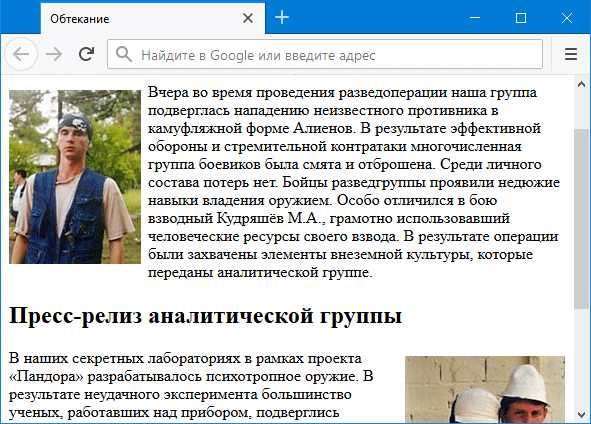Click the vertical scrollbar thumb
The height and width of the screenshot is (424, 591).
(581, 219)
